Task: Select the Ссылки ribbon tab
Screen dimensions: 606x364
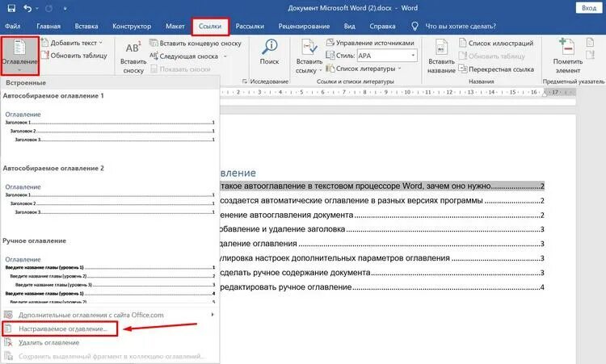Action: tap(210, 27)
